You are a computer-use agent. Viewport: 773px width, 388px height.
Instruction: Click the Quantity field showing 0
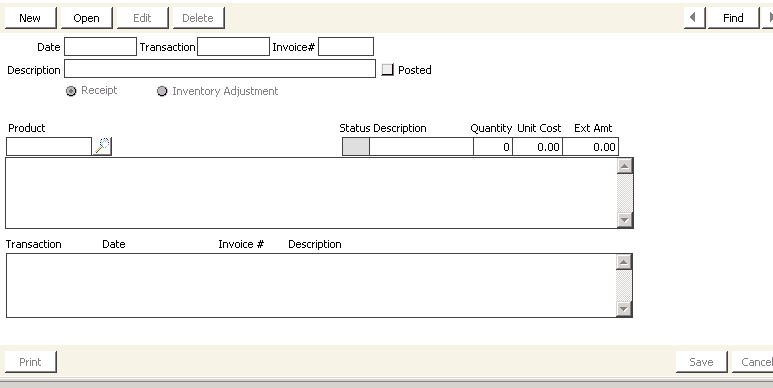point(493,147)
